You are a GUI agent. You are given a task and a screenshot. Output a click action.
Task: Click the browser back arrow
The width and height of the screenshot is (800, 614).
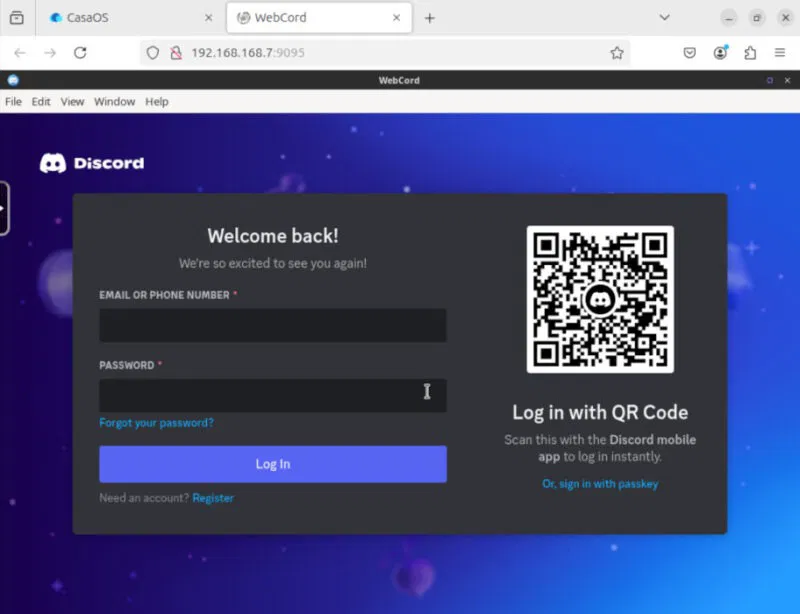pos(18,53)
